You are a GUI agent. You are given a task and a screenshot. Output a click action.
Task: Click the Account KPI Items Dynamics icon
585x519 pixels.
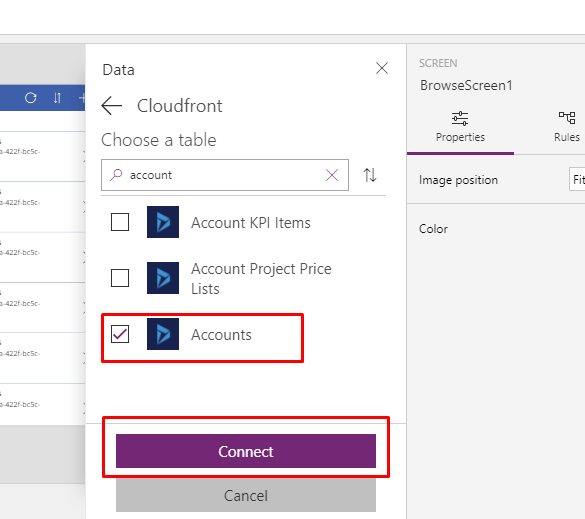163,222
